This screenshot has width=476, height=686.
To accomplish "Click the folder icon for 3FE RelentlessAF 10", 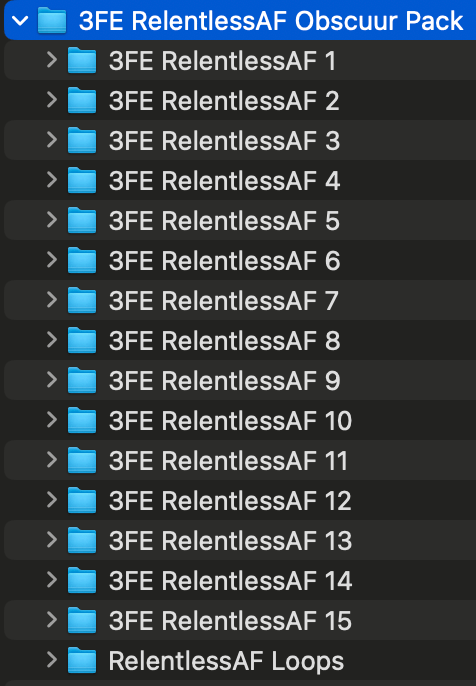I will (82, 420).
